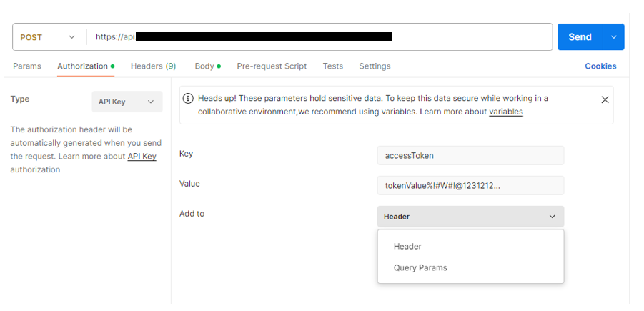Send the POST request

point(580,37)
